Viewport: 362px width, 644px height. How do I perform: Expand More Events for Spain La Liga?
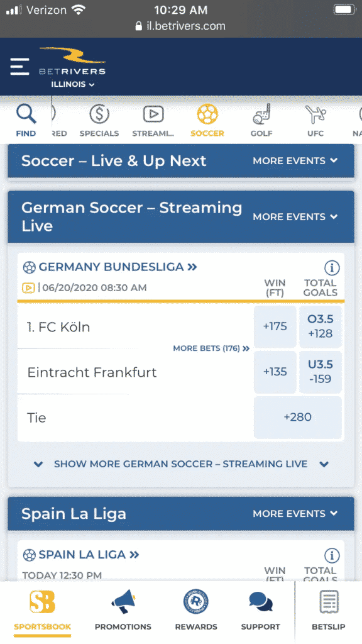295,514
